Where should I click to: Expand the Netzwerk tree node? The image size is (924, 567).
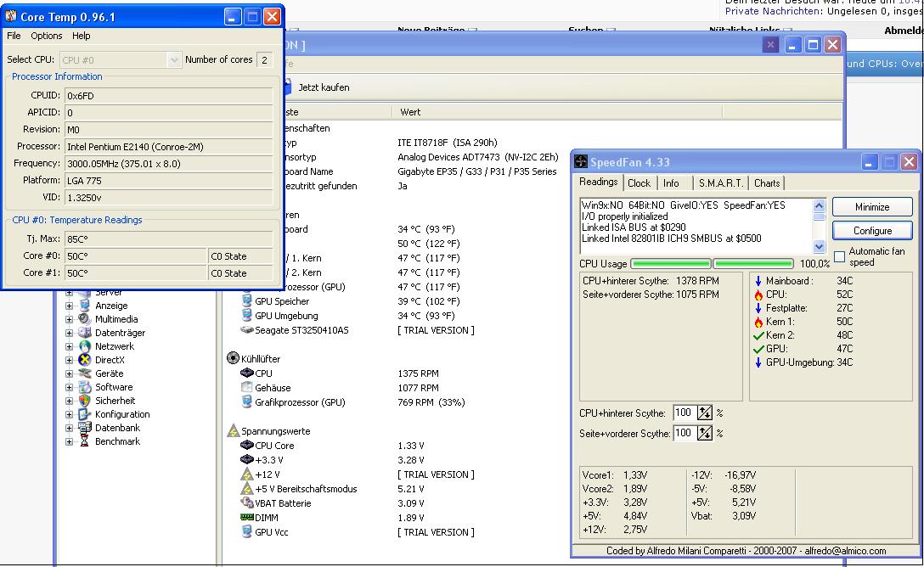click(69, 346)
